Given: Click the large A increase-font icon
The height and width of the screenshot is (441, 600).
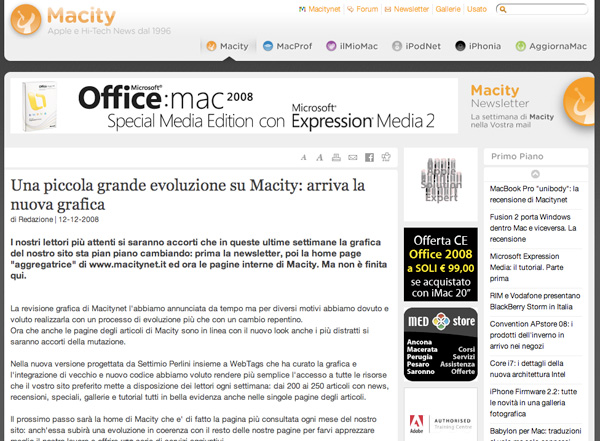Looking at the screenshot, I should point(320,157).
